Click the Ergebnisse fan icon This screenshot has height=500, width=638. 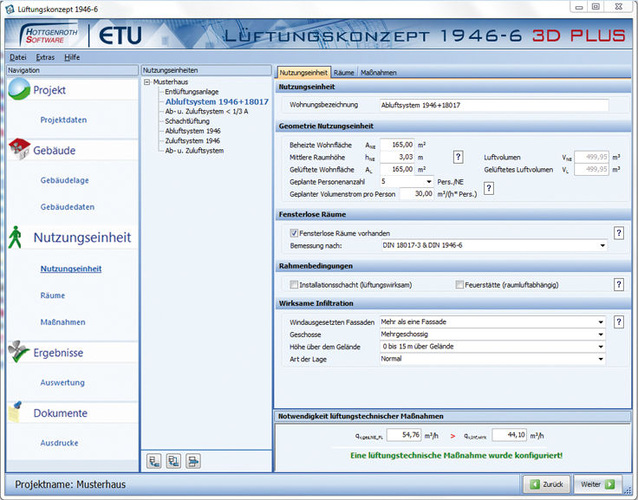19,352
